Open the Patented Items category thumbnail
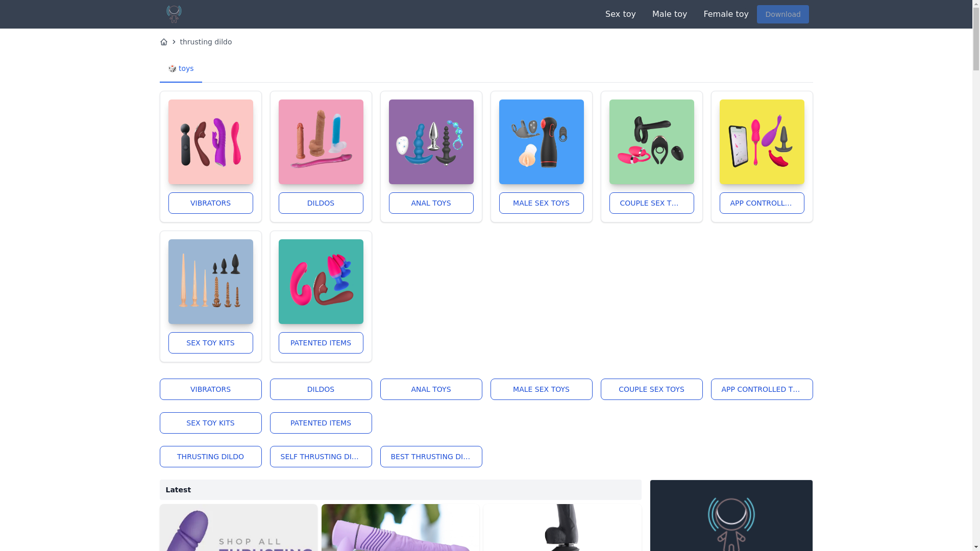This screenshot has height=551, width=980. [321, 282]
